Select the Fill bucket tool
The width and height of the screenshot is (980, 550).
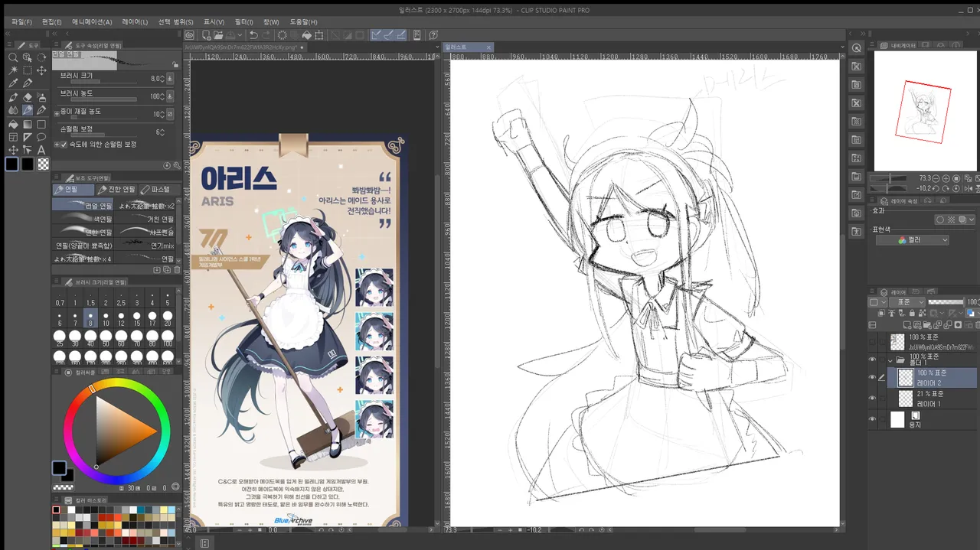click(13, 124)
